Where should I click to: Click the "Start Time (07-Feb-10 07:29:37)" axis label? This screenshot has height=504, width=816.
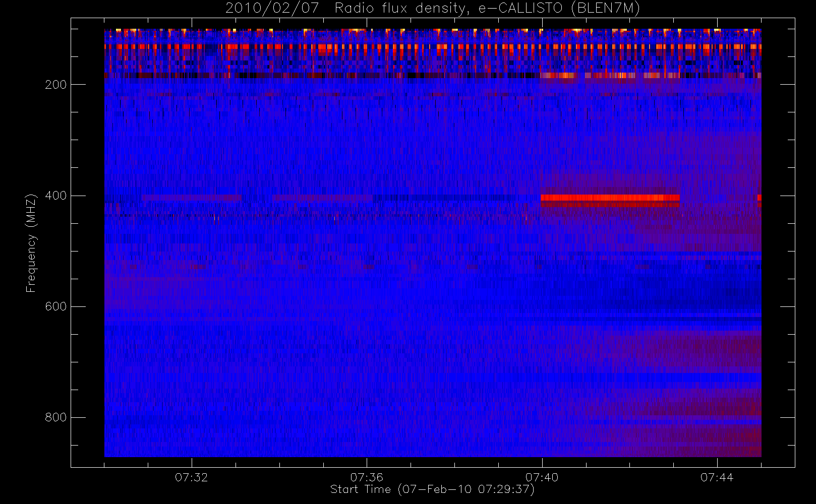[x=432, y=489]
